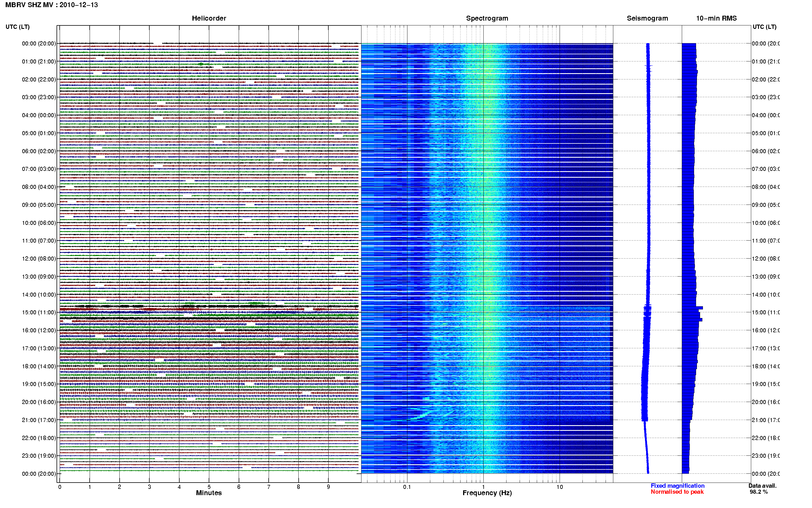This screenshot has height=508, width=812.
Task: Click right axis label beginning '12:00 (08:'
Action: click(766, 259)
